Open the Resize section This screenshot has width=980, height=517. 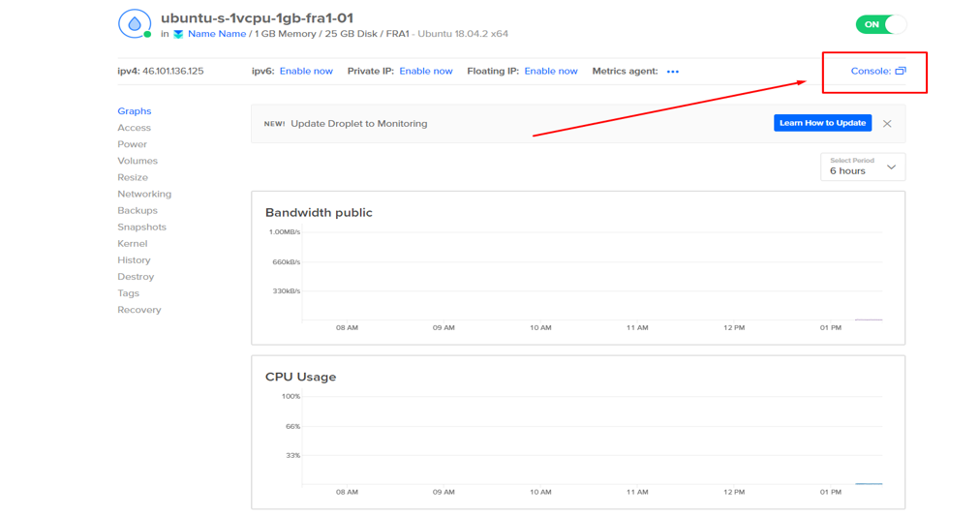point(133,177)
